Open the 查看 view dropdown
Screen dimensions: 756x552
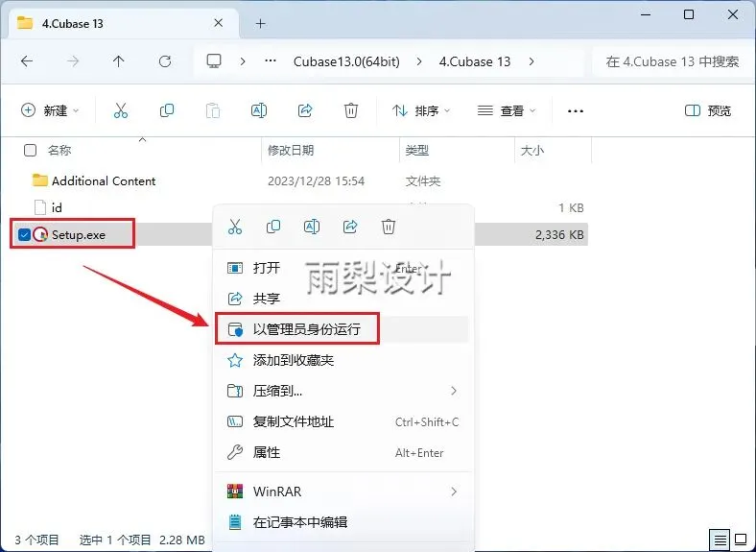507,111
